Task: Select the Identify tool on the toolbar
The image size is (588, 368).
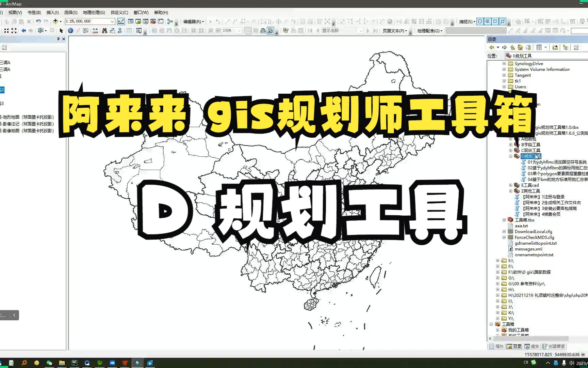Action: [70, 30]
